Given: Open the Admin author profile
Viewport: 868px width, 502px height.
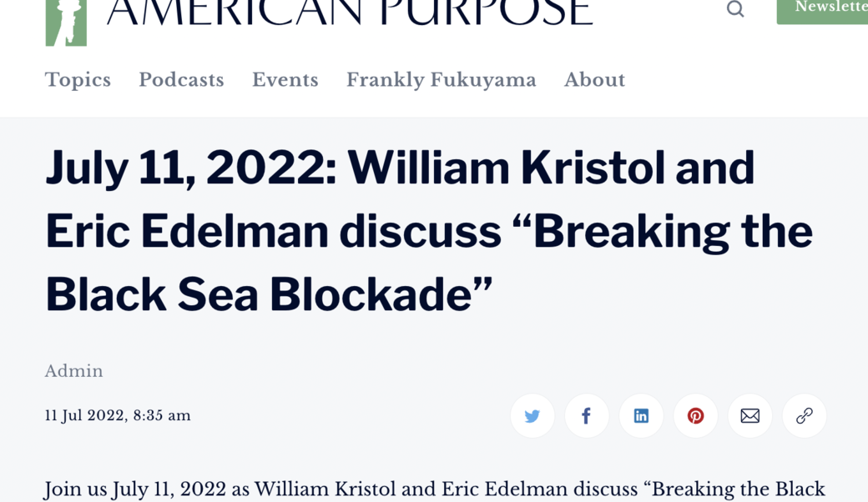Looking at the screenshot, I should click(73, 370).
